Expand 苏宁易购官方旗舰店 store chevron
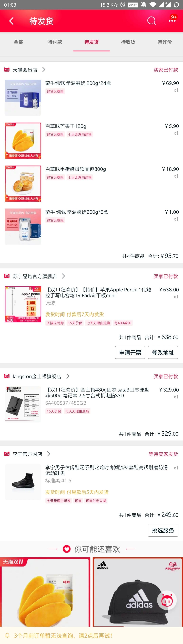 click(x=63, y=276)
